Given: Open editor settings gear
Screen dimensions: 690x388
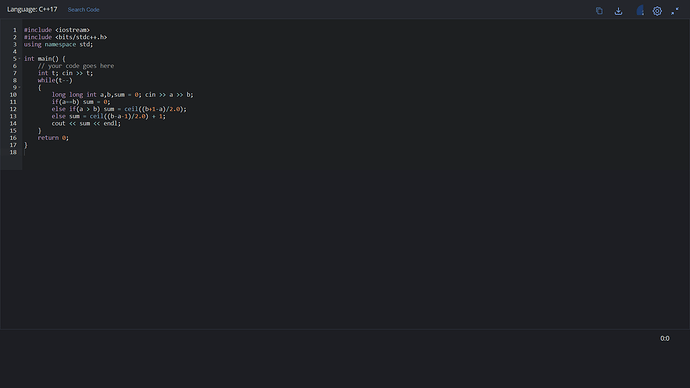Looking at the screenshot, I should click(x=657, y=11).
